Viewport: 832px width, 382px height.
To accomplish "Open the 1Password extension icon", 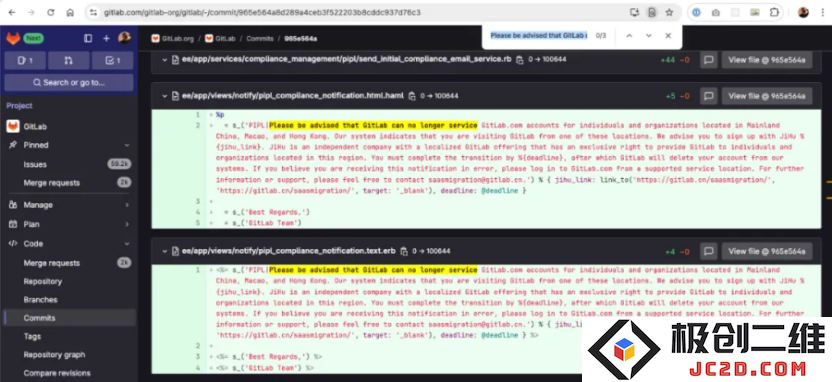I will pyautogui.click(x=697, y=12).
